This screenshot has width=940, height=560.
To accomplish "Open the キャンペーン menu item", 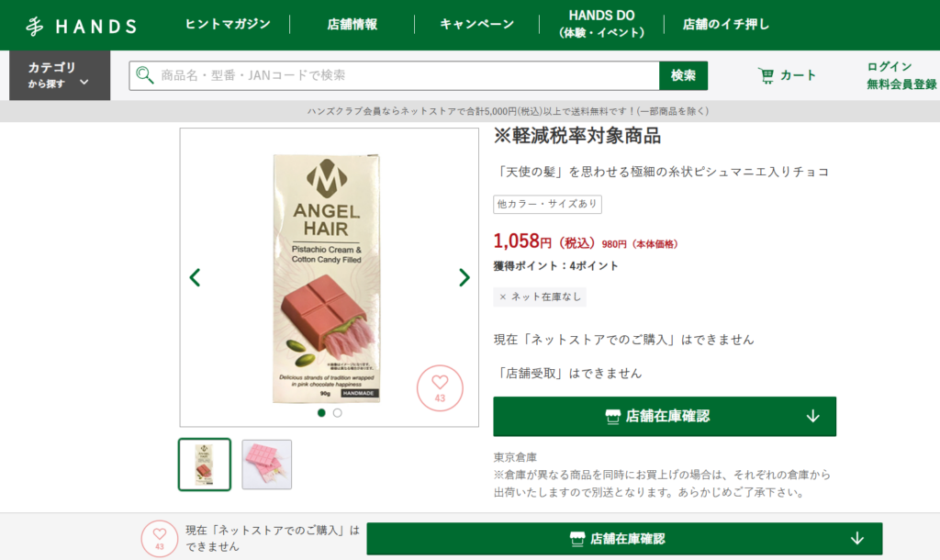I will (x=477, y=24).
